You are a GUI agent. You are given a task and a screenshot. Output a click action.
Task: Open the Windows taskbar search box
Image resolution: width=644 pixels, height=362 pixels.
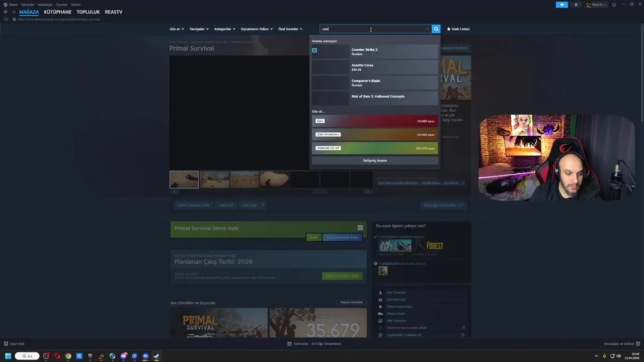pyautogui.click(x=27, y=356)
